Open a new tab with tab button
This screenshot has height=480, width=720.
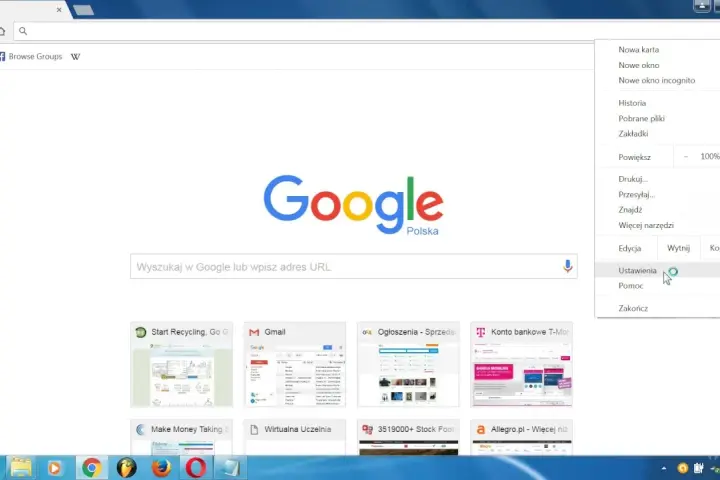(83, 10)
